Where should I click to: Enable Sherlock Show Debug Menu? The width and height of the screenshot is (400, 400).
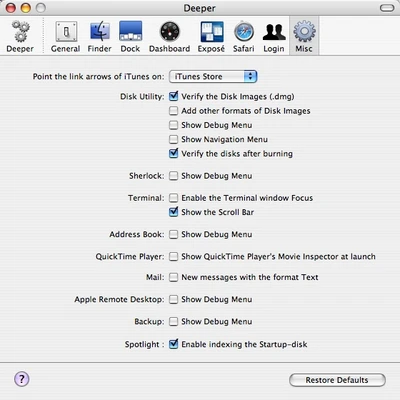(x=173, y=176)
